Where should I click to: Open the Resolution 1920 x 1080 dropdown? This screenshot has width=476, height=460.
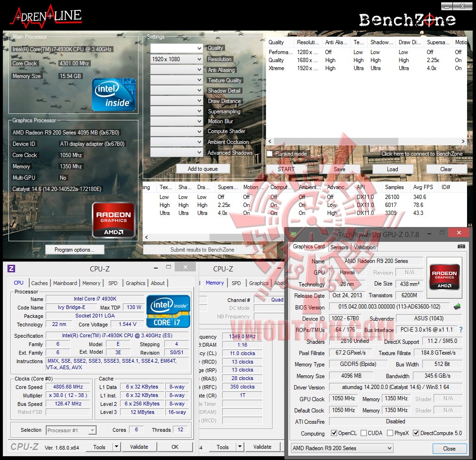click(177, 59)
